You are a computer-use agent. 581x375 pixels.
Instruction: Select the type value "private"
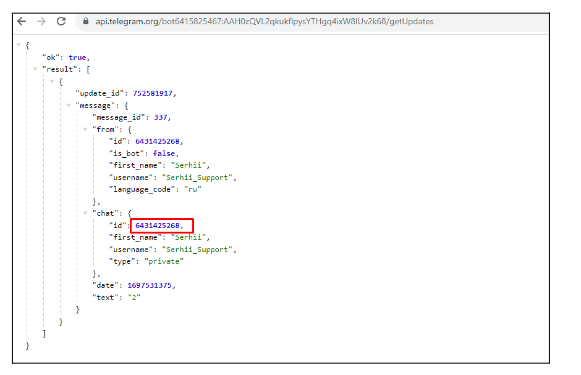[164, 261]
